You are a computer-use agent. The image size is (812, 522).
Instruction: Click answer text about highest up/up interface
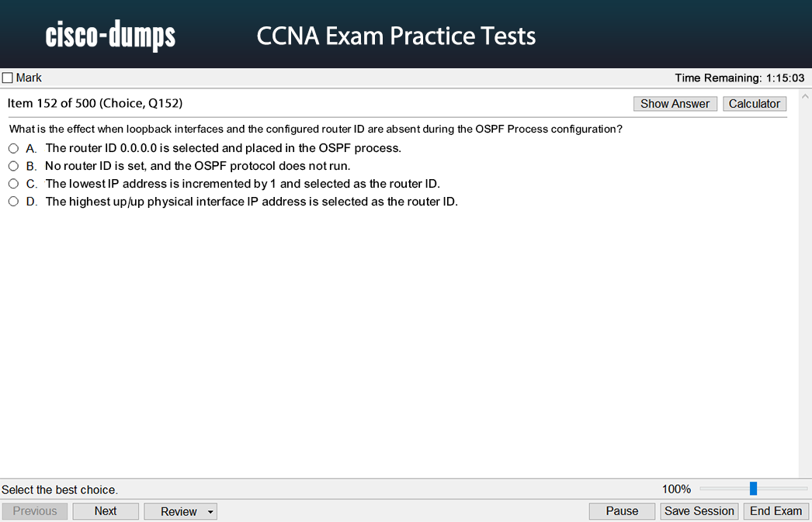[252, 202]
